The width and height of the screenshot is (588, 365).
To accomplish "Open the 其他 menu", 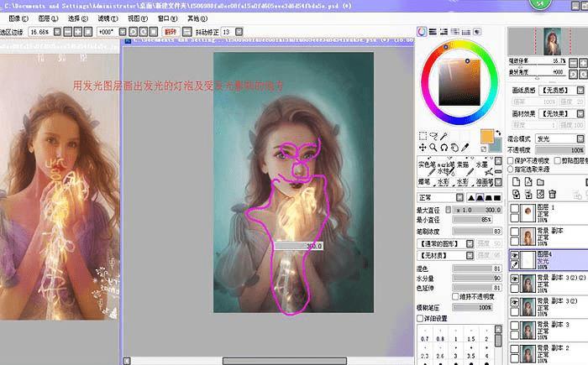I will 197,18.
